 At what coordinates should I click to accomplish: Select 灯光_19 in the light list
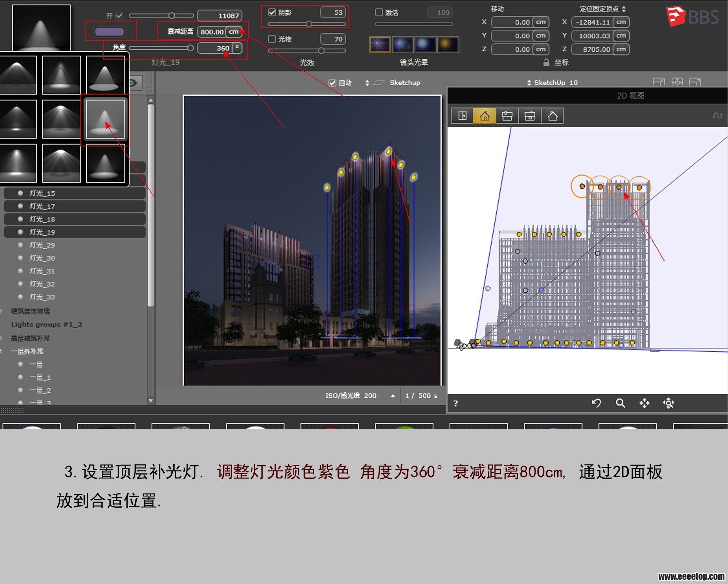pyautogui.click(x=75, y=232)
